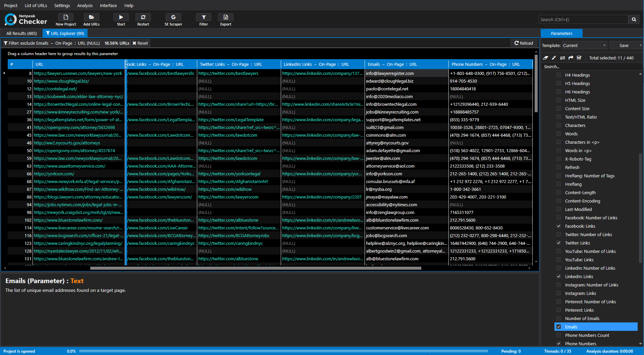This screenshot has width=644, height=355.
Task: Sort by Phone Numbers column header
Action: click(490, 64)
